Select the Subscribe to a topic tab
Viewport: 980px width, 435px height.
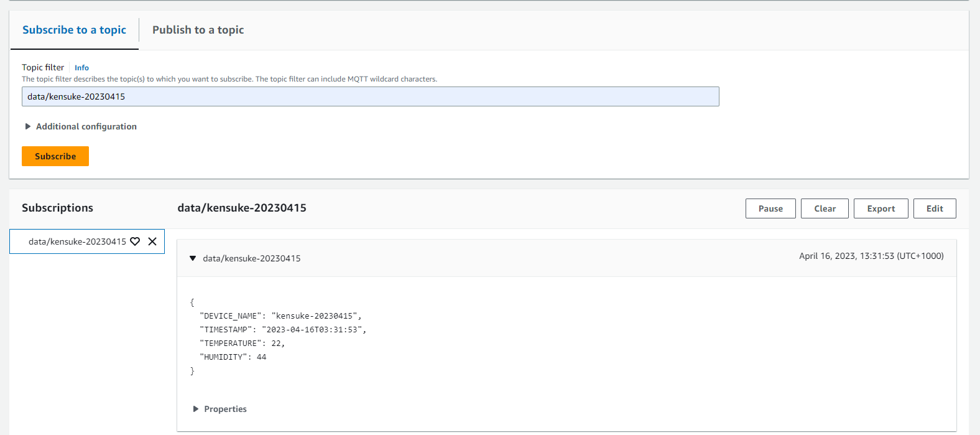click(x=74, y=30)
